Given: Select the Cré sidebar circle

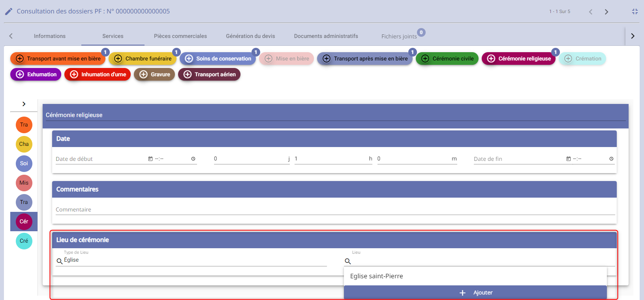Looking at the screenshot, I should (x=24, y=241).
